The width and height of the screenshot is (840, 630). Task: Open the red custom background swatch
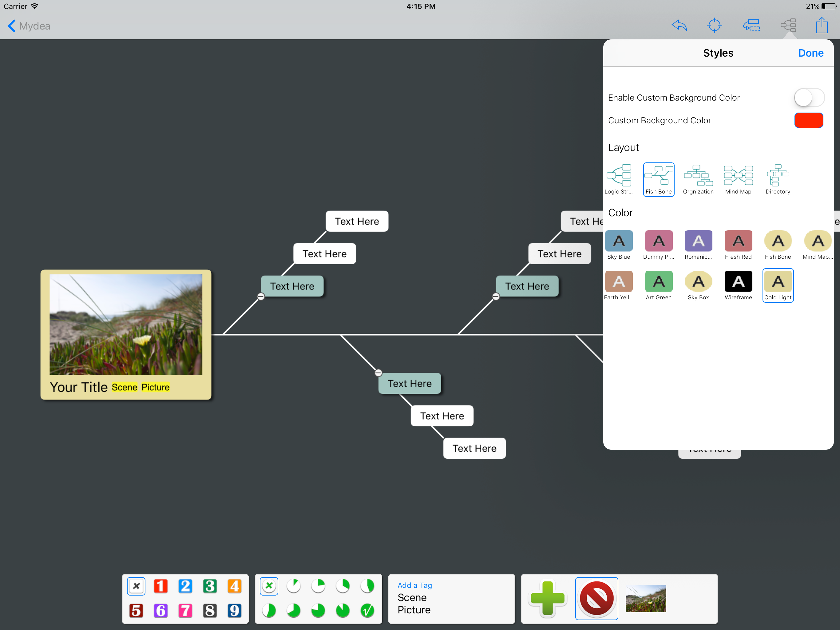point(808,121)
